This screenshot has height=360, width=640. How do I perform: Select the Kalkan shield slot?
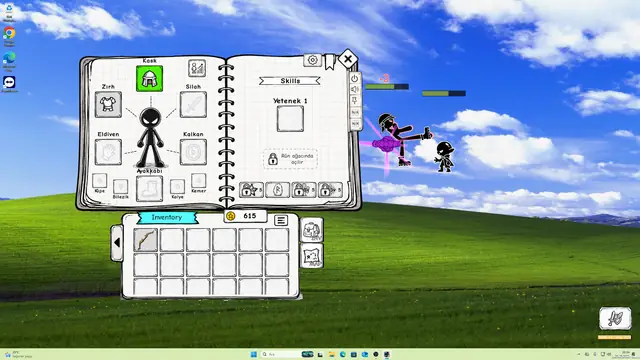click(x=193, y=152)
